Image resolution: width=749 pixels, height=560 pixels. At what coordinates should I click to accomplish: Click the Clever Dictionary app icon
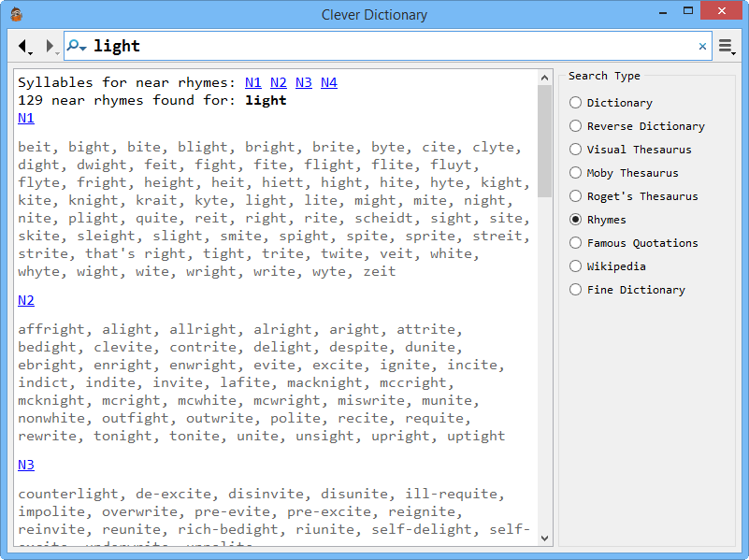point(16,15)
